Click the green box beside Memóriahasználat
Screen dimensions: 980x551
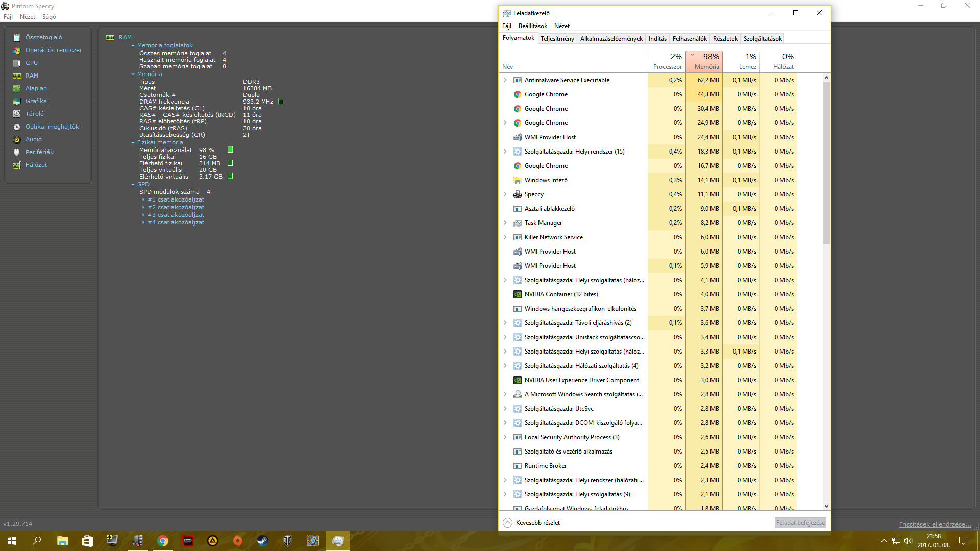point(230,149)
